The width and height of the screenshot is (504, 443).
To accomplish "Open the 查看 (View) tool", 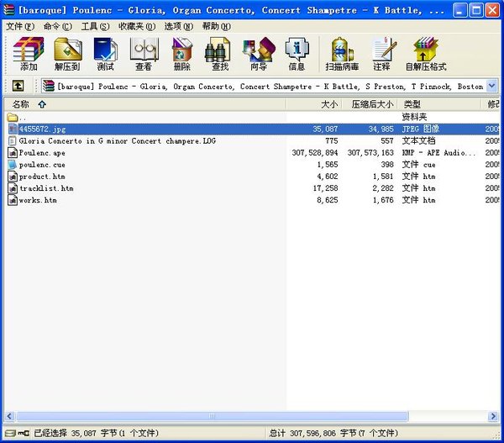I will (x=144, y=54).
